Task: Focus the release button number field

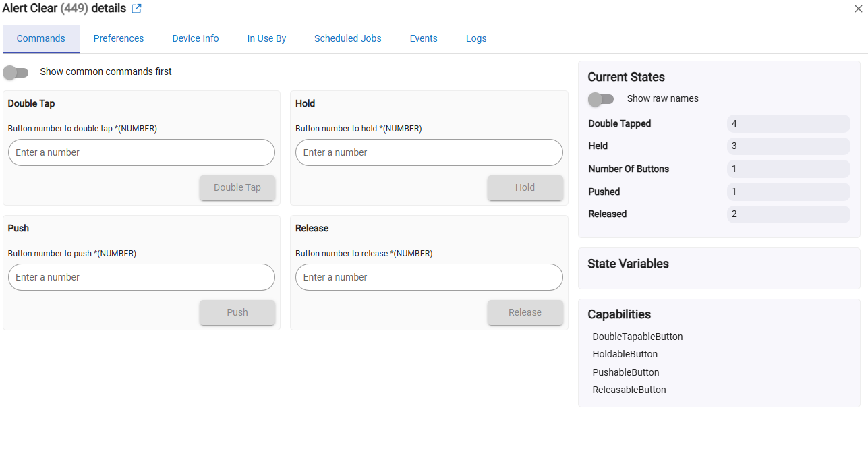Action: pos(429,277)
